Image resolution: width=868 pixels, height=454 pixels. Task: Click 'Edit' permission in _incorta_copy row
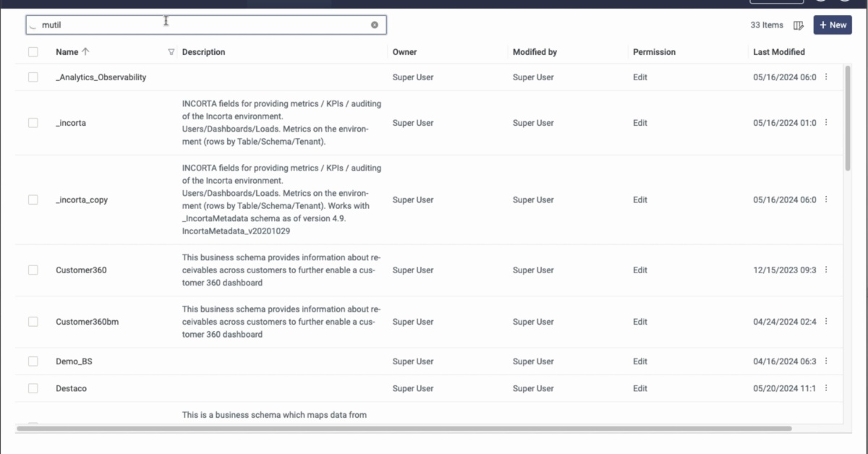[640, 200]
